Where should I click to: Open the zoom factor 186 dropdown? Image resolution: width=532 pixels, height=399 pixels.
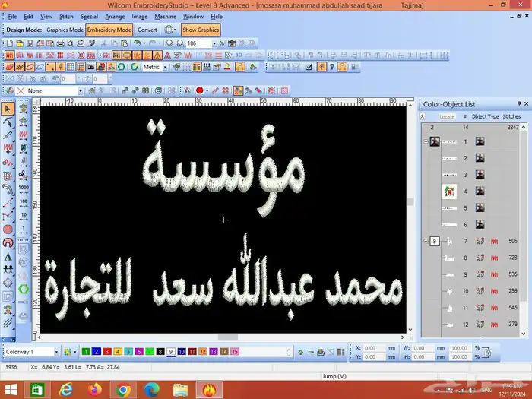[214, 44]
